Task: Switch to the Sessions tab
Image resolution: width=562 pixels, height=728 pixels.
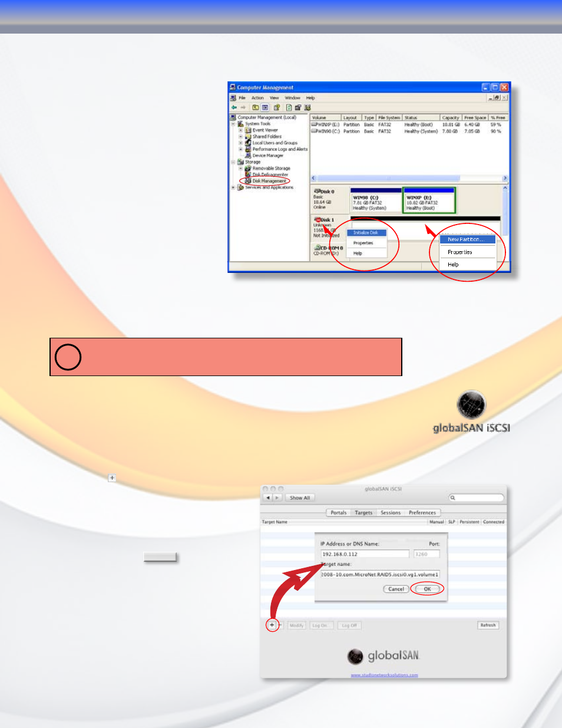Action: click(391, 513)
